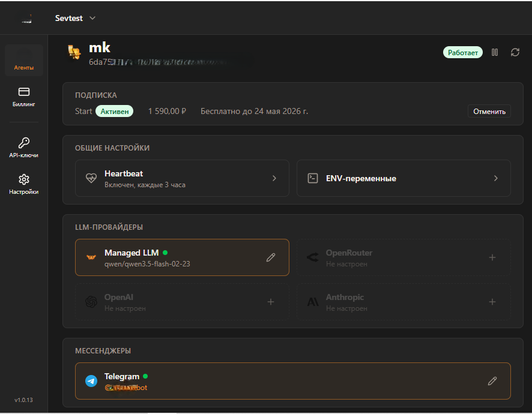532x414 pixels.
Task: Click the model name qwen/qwen3.5-flash-02-23
Action: point(147,264)
